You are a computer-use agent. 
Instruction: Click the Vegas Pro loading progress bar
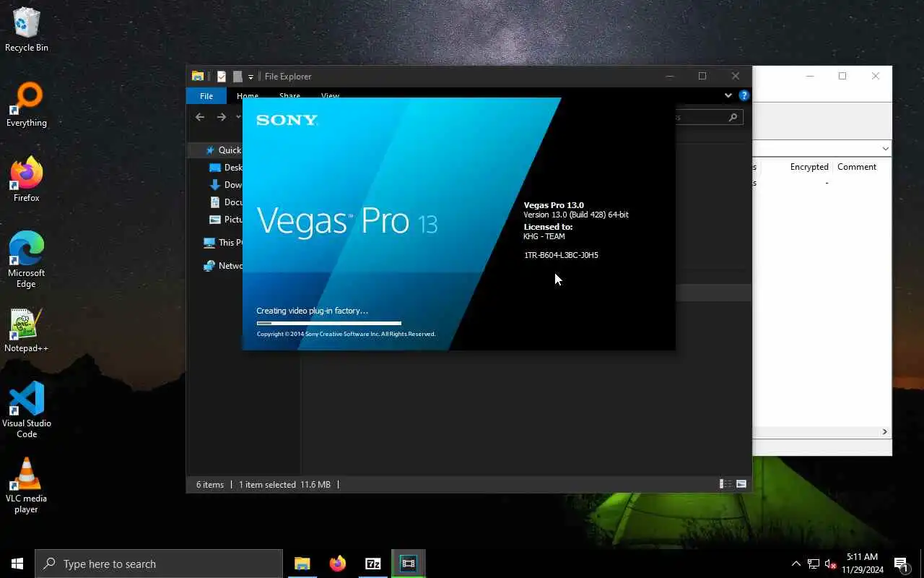click(x=328, y=323)
